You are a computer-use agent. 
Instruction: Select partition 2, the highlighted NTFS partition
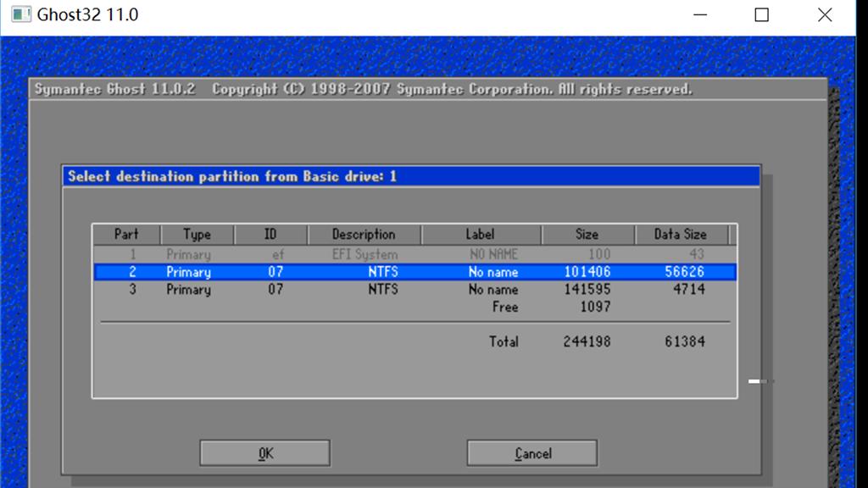(339, 272)
